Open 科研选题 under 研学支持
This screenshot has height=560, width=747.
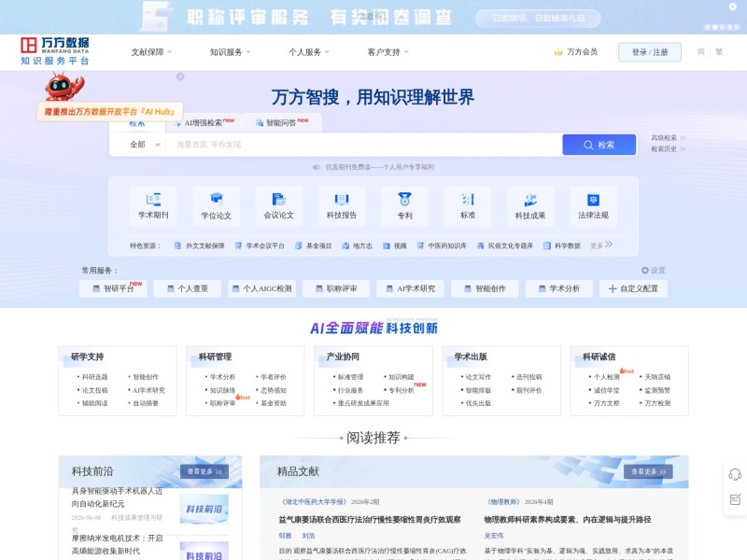click(94, 377)
